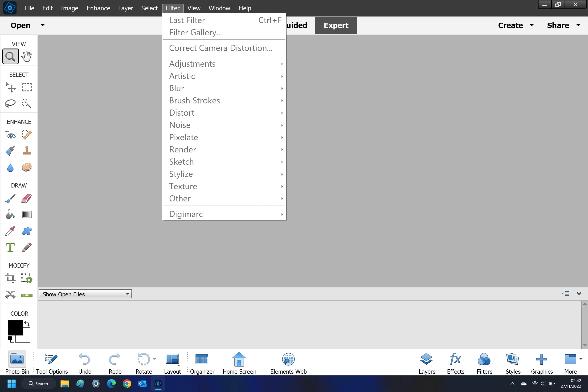Select the Paint Bucket tool
This screenshot has width=588, height=392.
[10, 215]
